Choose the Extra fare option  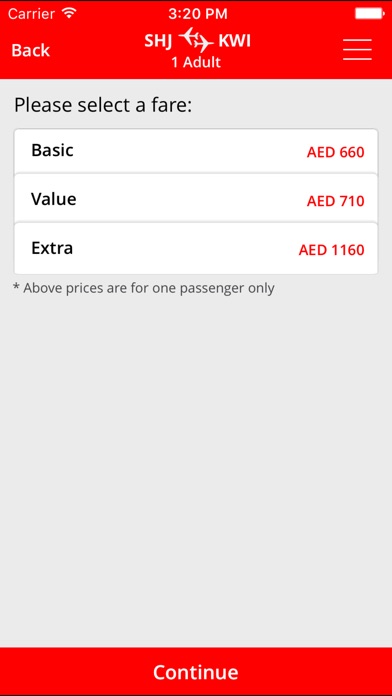[x=196, y=249]
